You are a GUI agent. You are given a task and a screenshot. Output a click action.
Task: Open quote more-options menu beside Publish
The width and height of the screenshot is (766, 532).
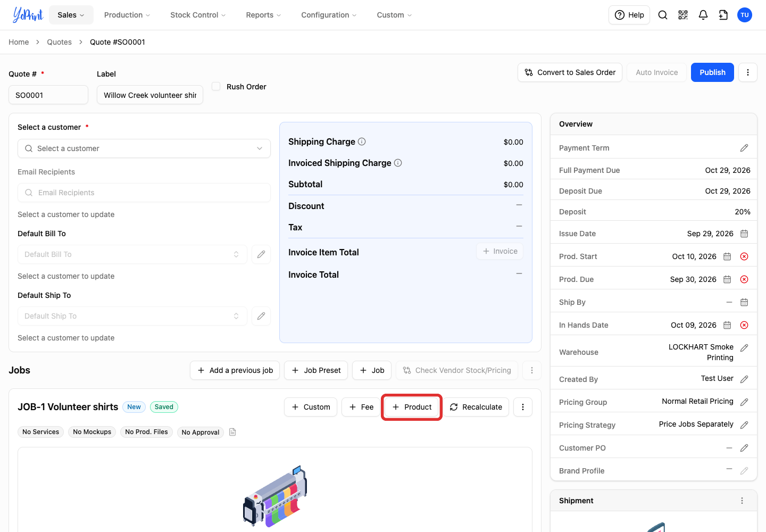(x=748, y=72)
